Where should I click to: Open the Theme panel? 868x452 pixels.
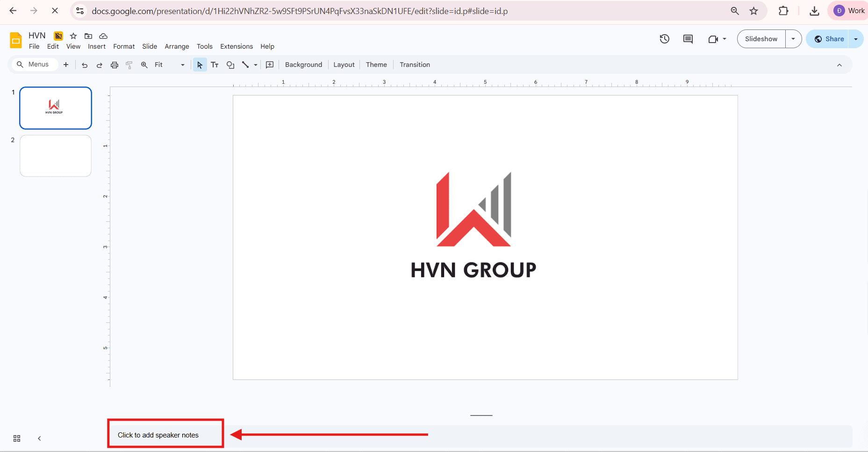(x=376, y=65)
